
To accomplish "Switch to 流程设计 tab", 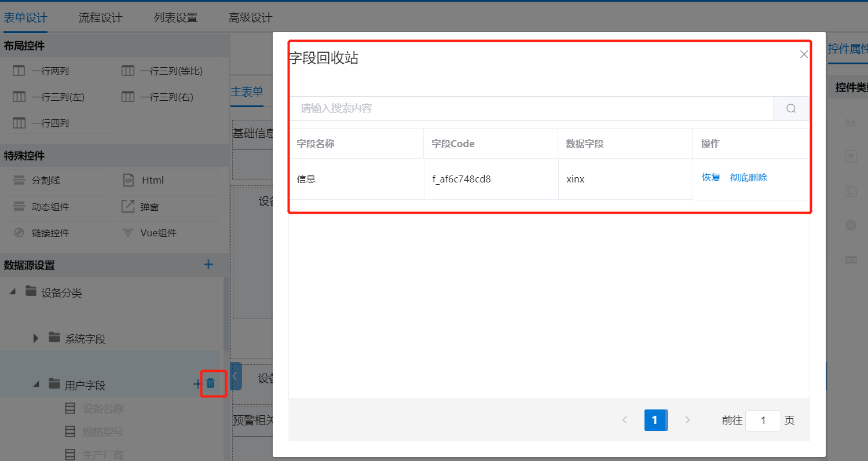I will 100,18.
